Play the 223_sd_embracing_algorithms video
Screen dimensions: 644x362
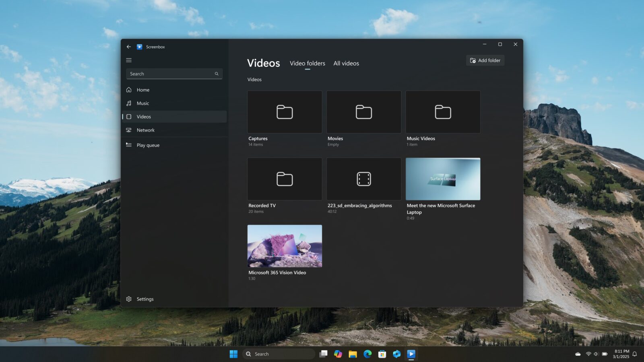coord(363,179)
